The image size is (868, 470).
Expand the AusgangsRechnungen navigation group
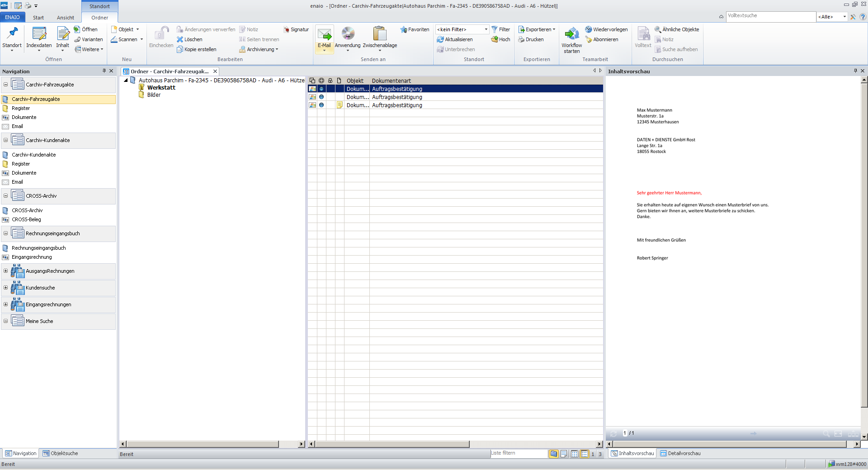pyautogui.click(x=5, y=271)
